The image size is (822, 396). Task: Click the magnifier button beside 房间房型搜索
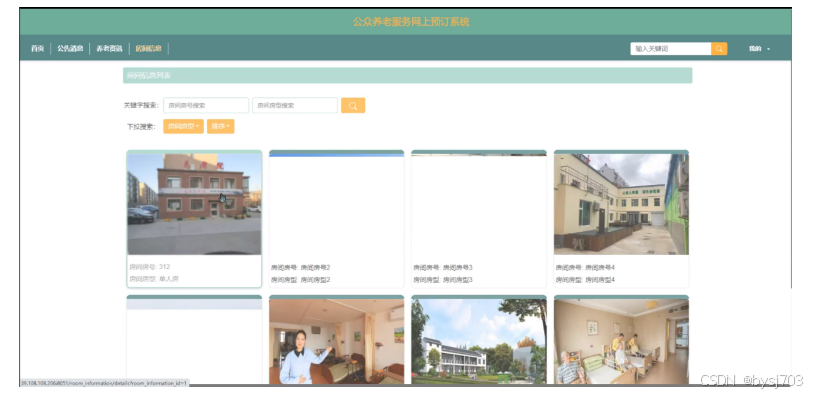coord(353,105)
